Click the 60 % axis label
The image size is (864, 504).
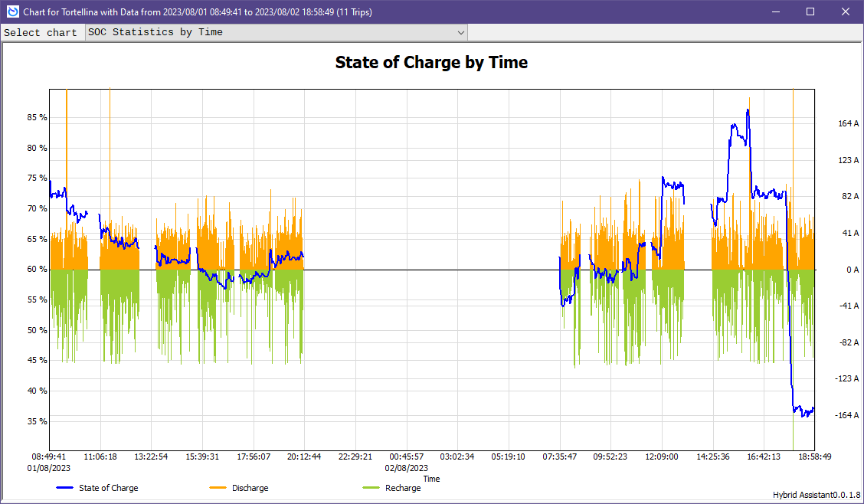click(x=37, y=270)
